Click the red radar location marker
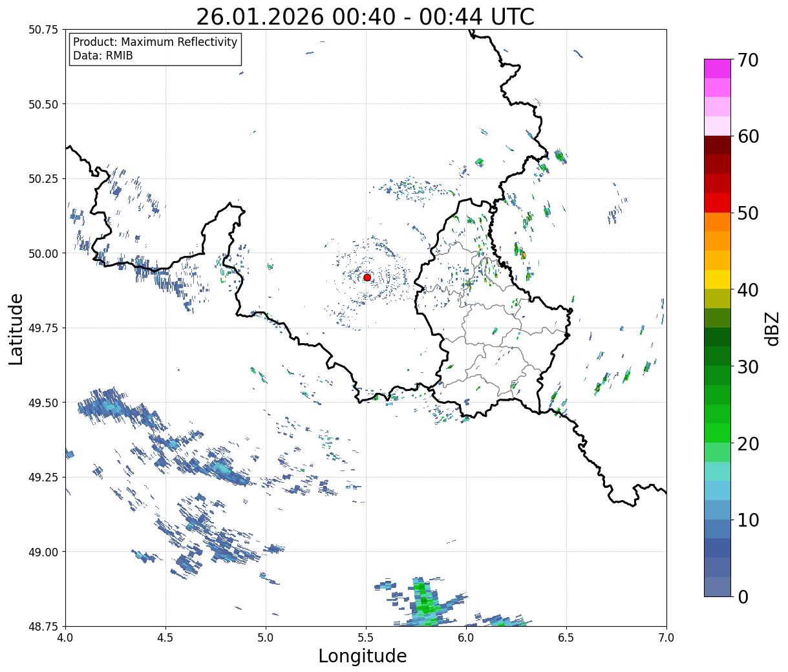 click(367, 277)
